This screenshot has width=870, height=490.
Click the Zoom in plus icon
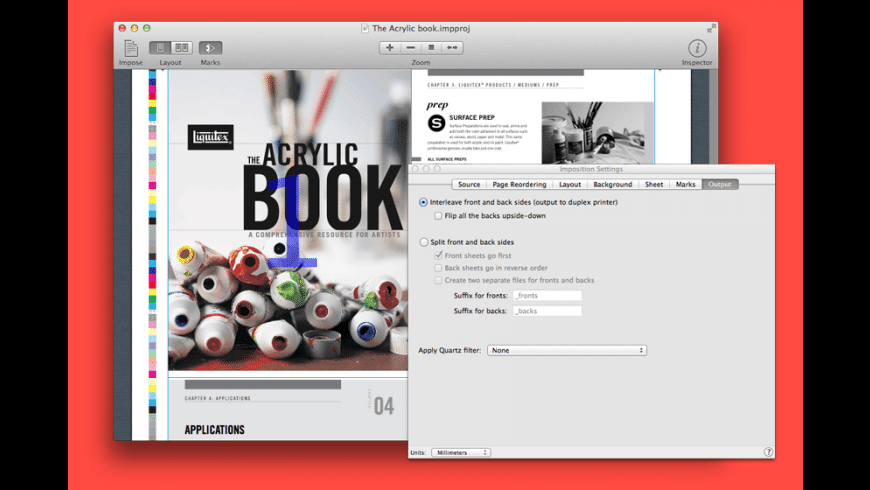click(390, 48)
